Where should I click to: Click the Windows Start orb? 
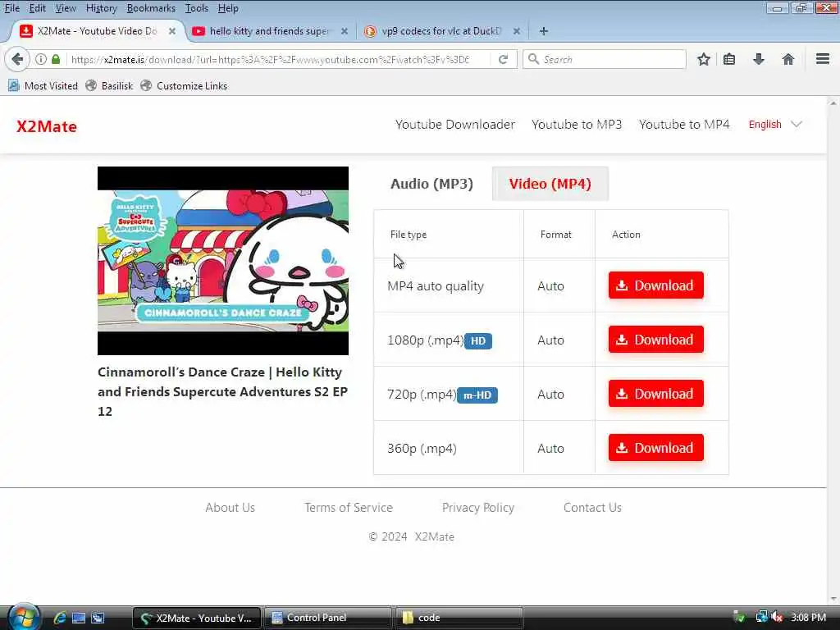pyautogui.click(x=23, y=617)
